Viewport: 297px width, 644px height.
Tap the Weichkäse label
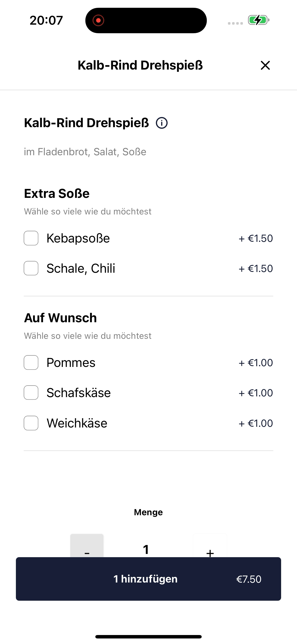pos(77,423)
